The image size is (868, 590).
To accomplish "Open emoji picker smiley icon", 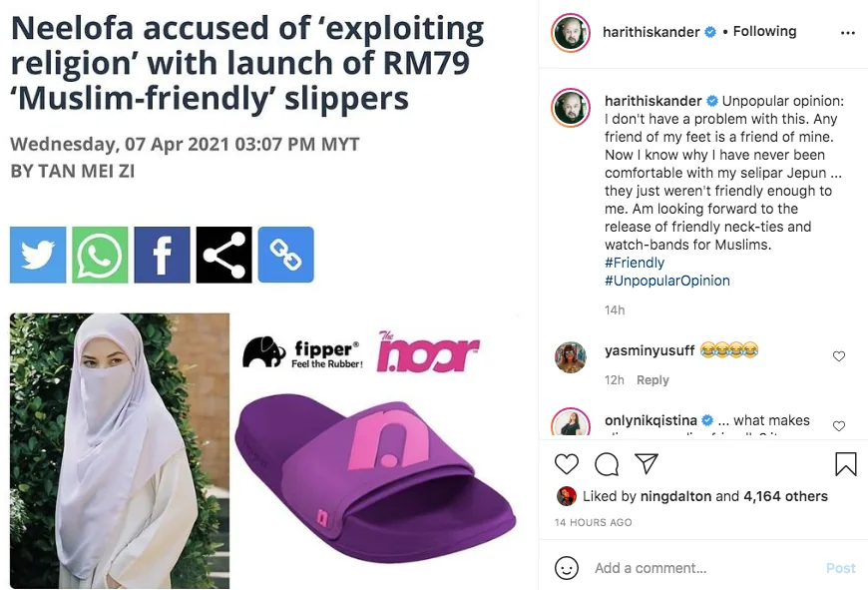I will click(567, 568).
